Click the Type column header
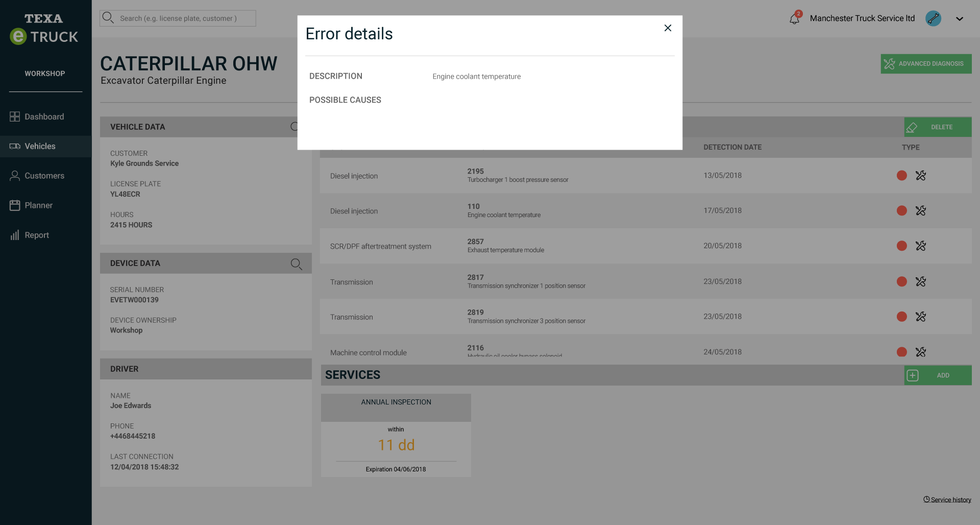This screenshot has height=525, width=980. (911, 147)
